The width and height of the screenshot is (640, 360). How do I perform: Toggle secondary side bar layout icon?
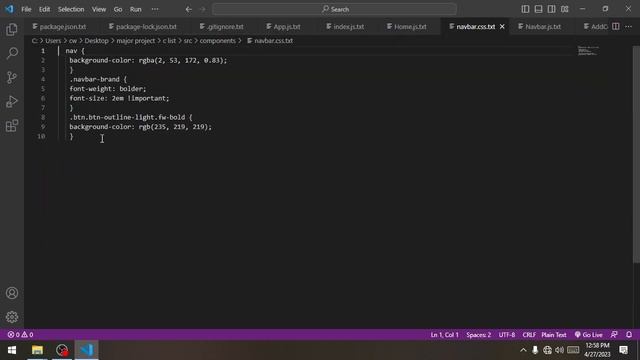click(551, 9)
